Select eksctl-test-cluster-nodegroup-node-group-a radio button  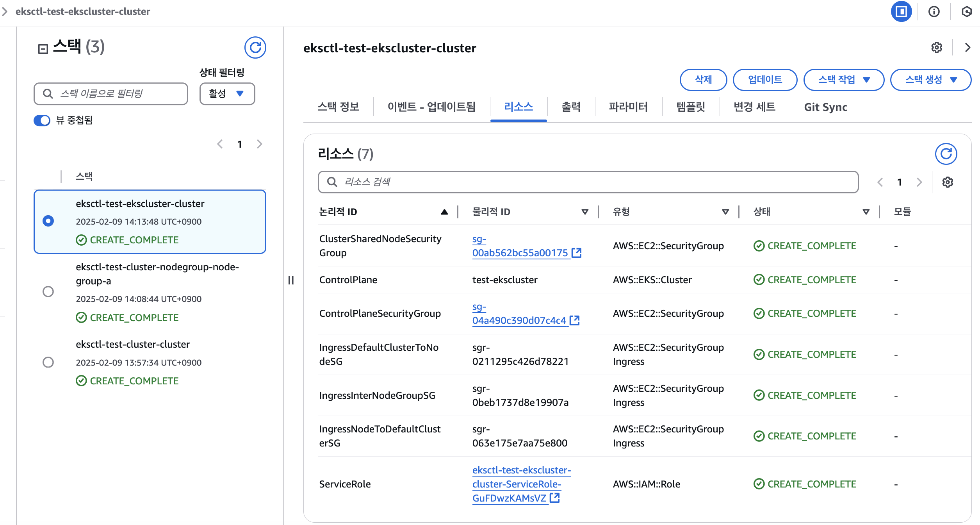(x=48, y=292)
